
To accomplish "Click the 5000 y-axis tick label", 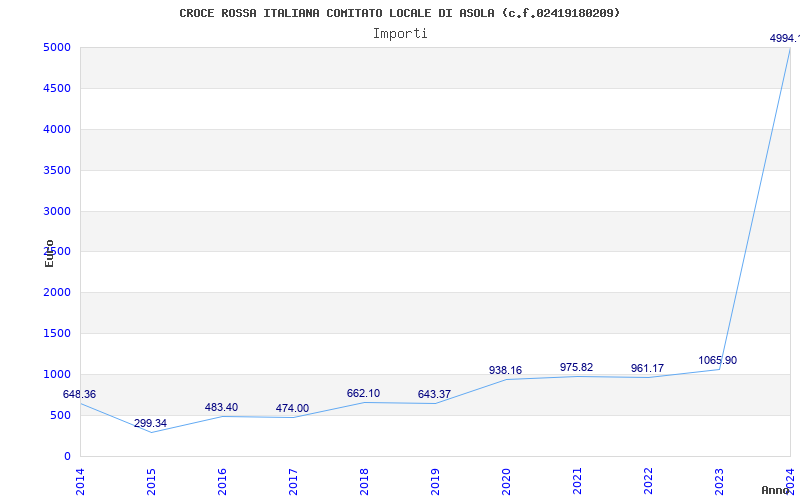I will coord(56,48).
